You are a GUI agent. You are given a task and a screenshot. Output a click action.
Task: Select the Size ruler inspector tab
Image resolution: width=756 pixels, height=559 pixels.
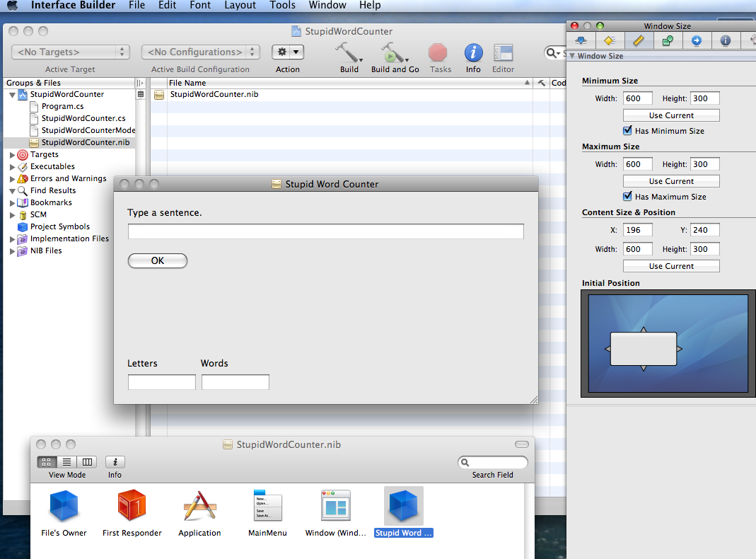639,40
